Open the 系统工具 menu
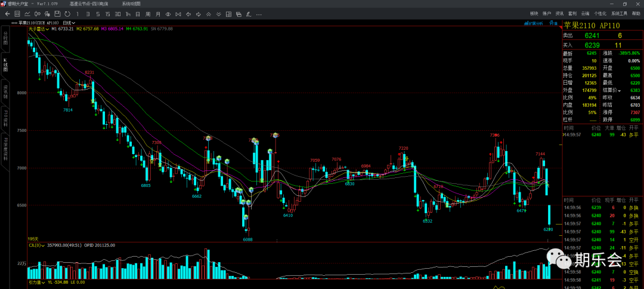Image resolution: width=644 pixels, height=289 pixels. [619, 14]
